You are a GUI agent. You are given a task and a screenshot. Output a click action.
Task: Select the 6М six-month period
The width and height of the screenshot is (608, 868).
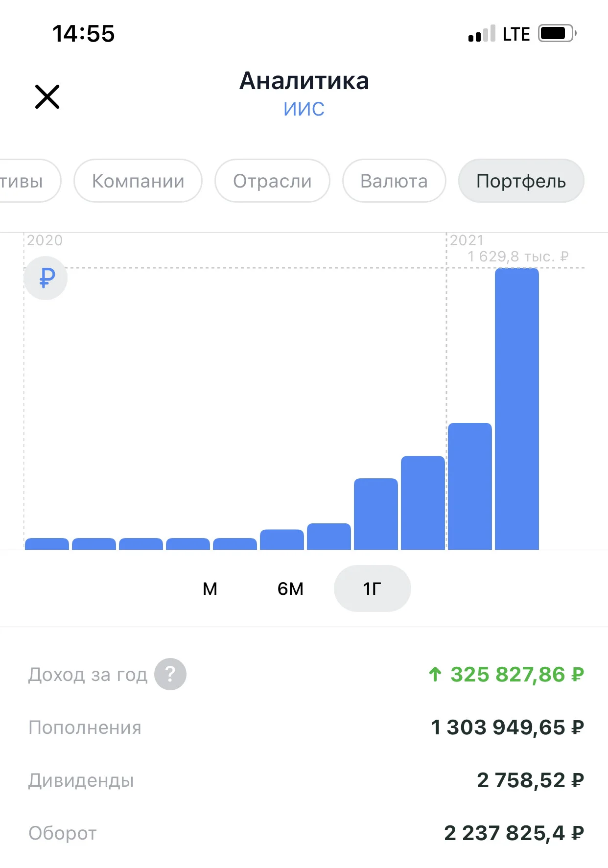point(290,588)
